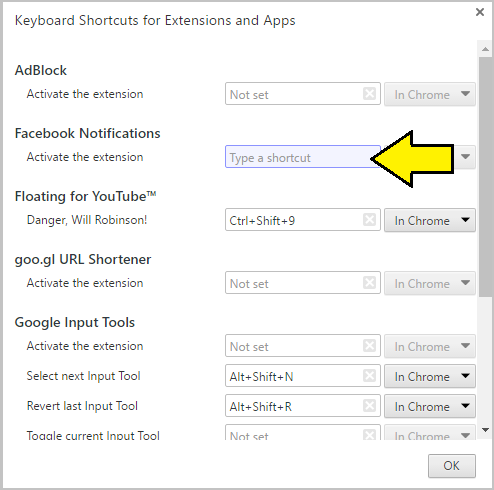Screen dimensions: 494x490
Task: Clear the AdBlock shortcut with its X icon
Action: pos(369,94)
